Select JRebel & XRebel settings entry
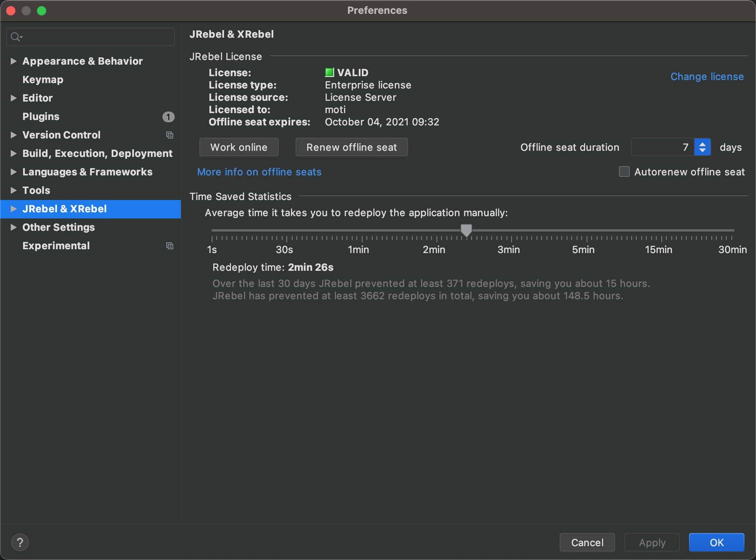Viewport: 756px width, 560px height. (90, 209)
